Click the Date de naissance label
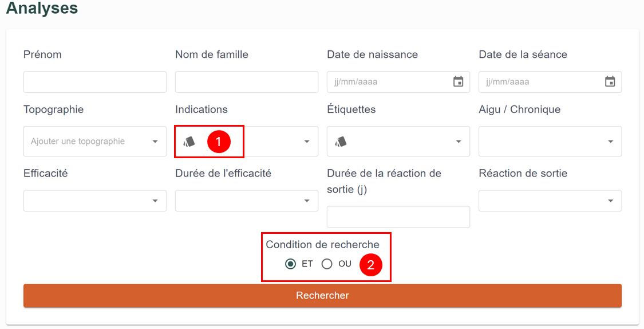This screenshot has width=644, height=329. point(372,54)
